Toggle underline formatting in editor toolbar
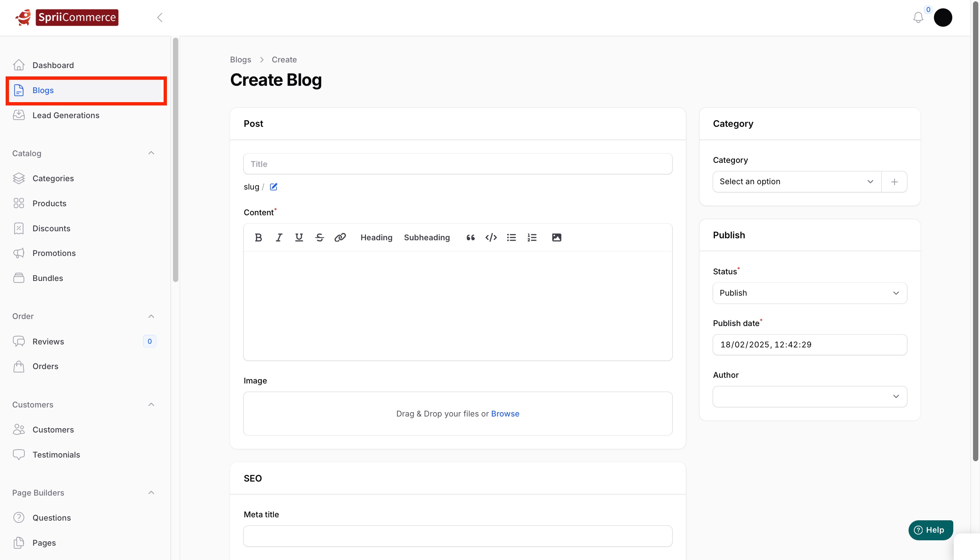 pos(299,237)
